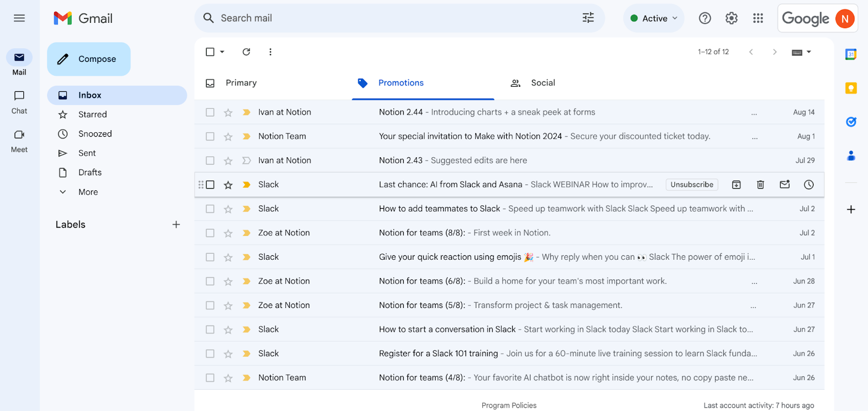Open the Inbox folder
868x411 pixels.
117,95
